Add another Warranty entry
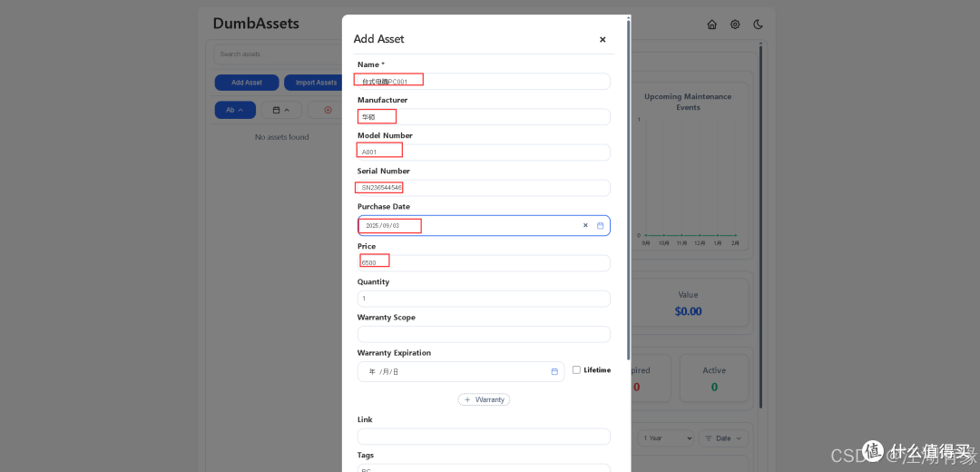980x472 pixels. point(484,399)
